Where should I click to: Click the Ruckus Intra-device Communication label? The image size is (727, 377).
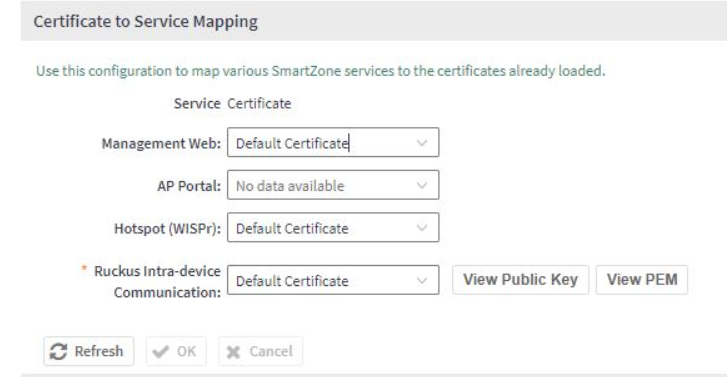click(157, 281)
